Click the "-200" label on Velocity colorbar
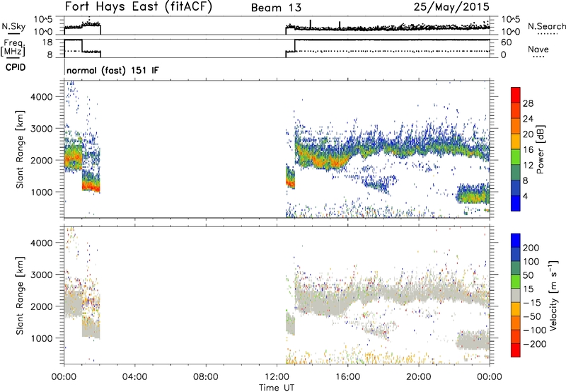 pos(535,344)
